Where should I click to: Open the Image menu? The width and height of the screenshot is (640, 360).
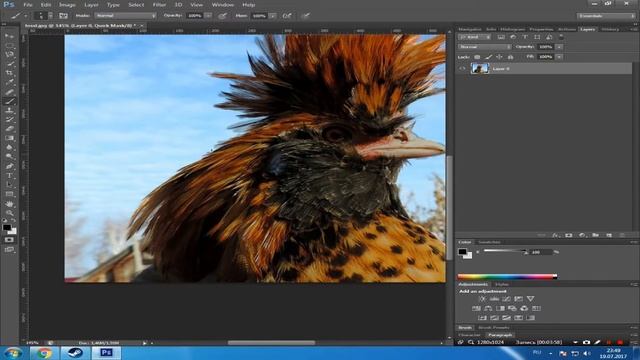67,5
